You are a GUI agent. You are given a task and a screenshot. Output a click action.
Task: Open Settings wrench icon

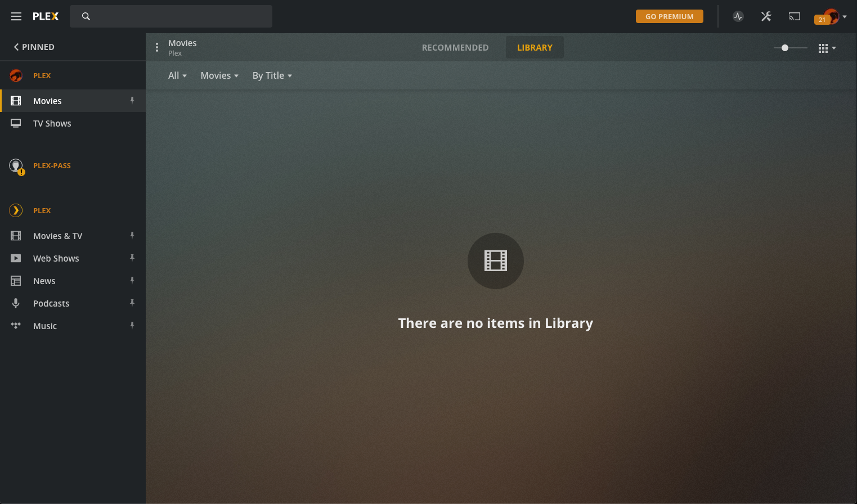[x=766, y=16]
